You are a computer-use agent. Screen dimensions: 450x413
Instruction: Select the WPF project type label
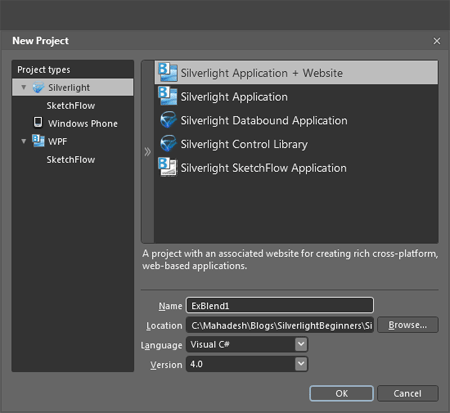57,141
